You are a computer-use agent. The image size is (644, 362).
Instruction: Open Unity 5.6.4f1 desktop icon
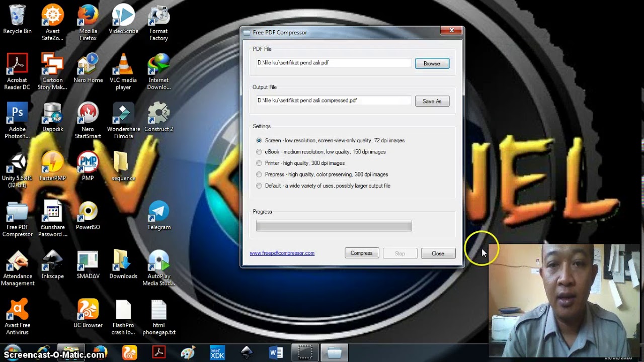(17, 170)
